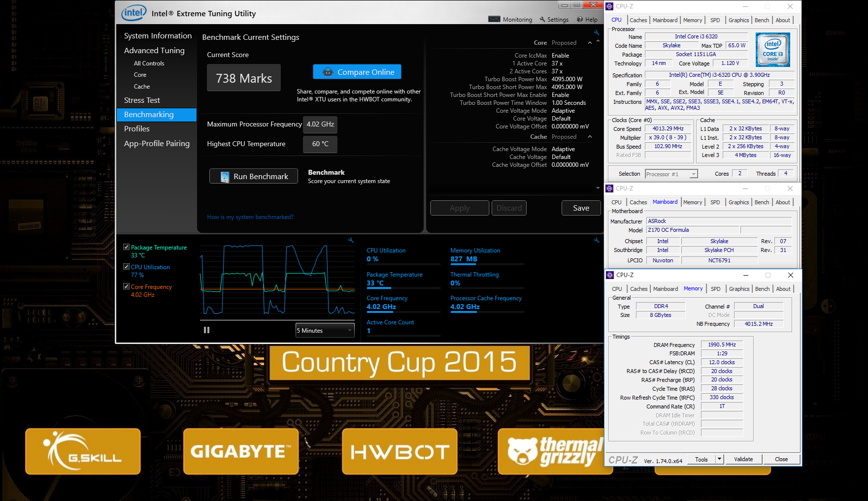Screen dimensions: 868x501
Task: Click Tools button in CPU-Z
Action: click(x=701, y=459)
